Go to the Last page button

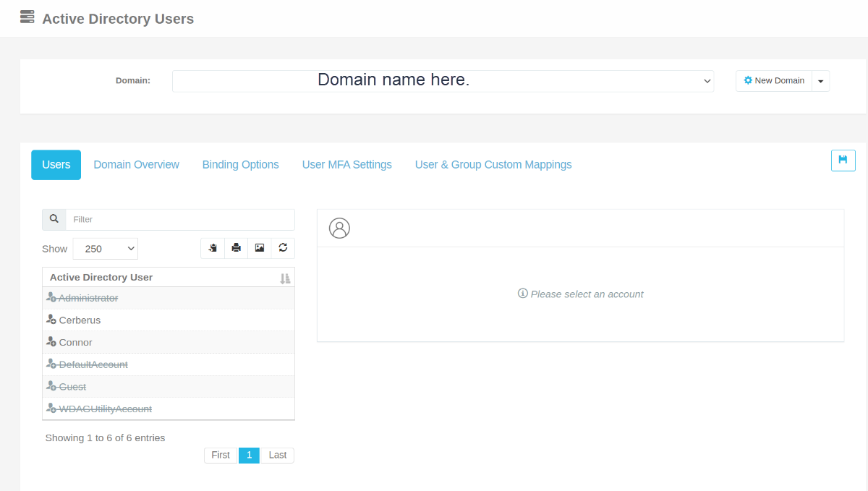(x=278, y=456)
